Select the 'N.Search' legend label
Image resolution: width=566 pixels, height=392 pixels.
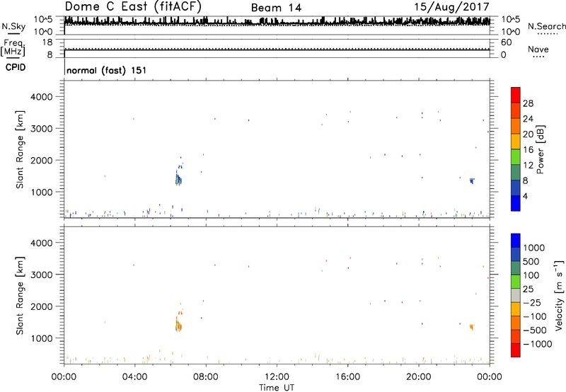tap(547, 26)
